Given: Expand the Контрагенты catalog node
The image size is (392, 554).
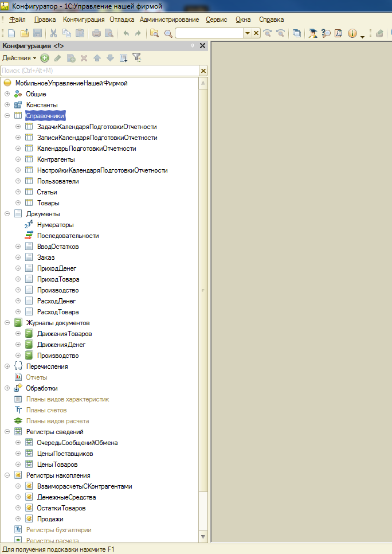Looking at the screenshot, I should coord(18,159).
